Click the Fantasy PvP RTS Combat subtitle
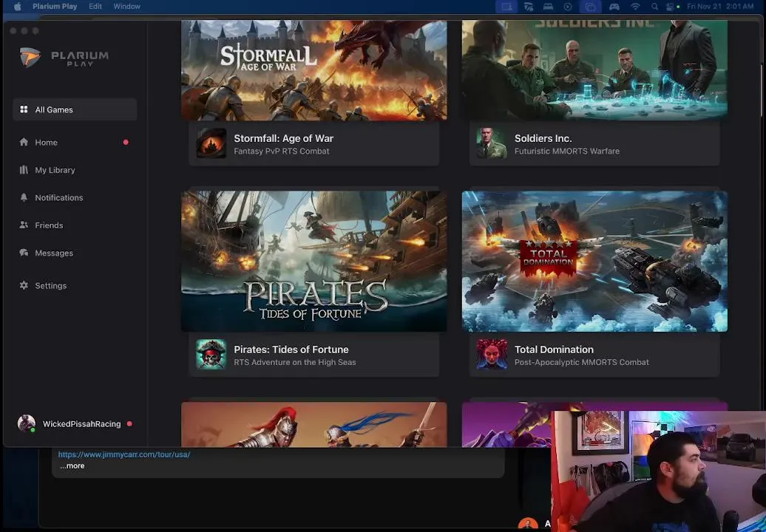 (x=282, y=151)
